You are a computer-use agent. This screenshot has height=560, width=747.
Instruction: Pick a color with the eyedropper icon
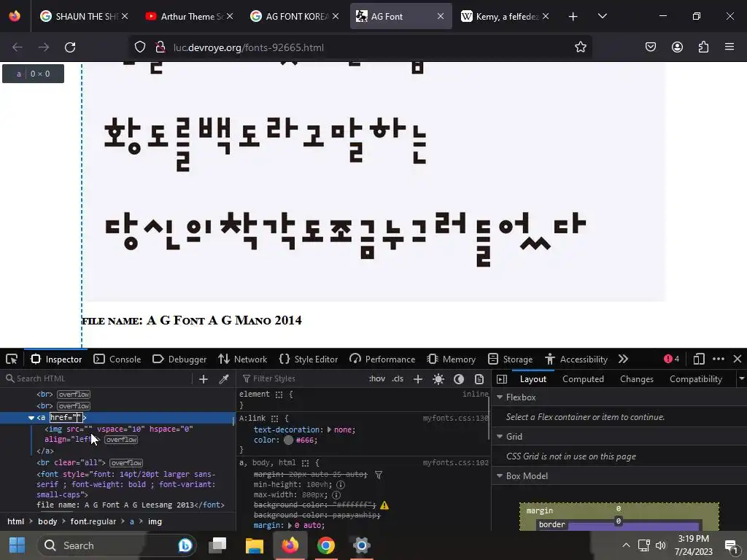(223, 379)
